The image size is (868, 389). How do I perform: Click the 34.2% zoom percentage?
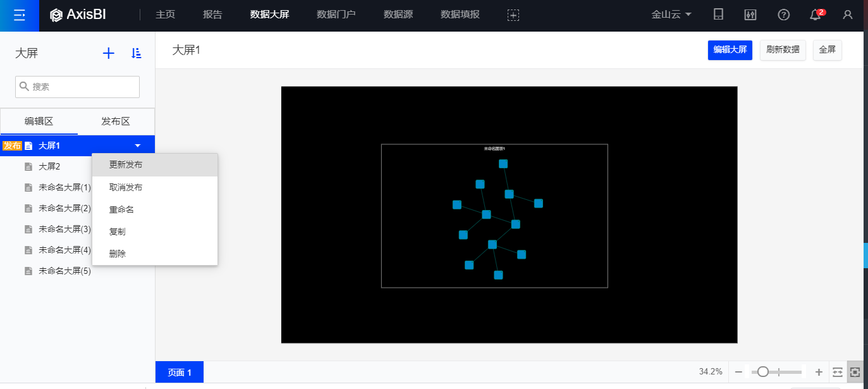711,372
